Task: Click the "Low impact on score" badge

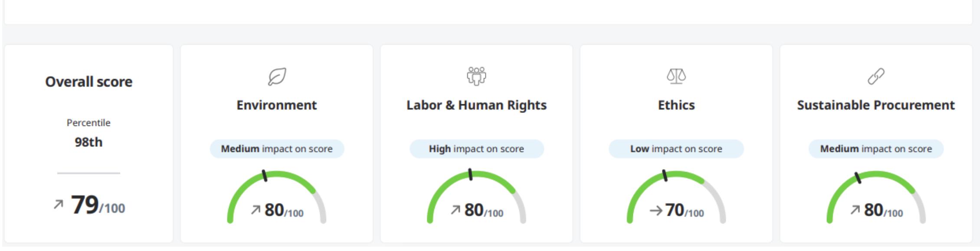Action: 676,149
